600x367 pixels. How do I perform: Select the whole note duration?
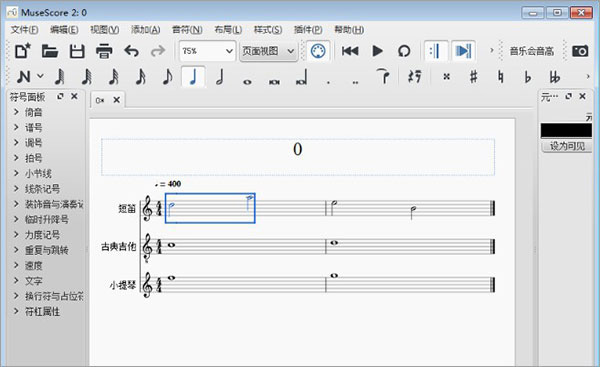pos(247,82)
